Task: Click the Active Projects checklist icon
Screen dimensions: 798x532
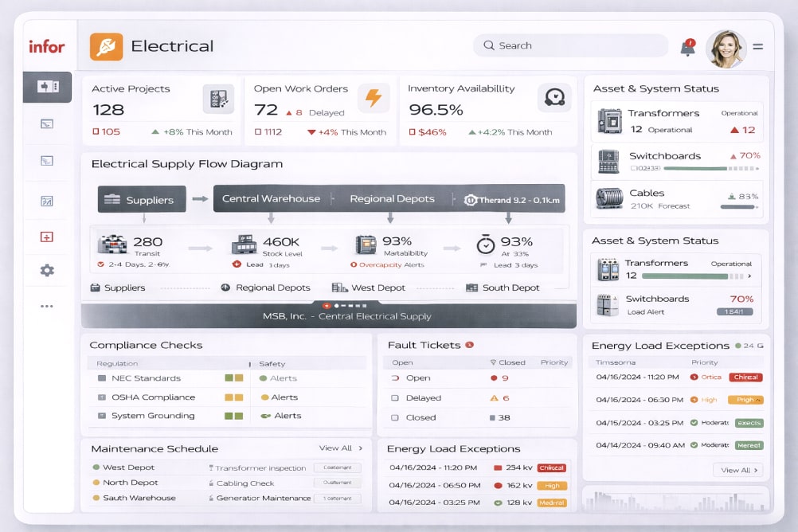Action: [218, 99]
